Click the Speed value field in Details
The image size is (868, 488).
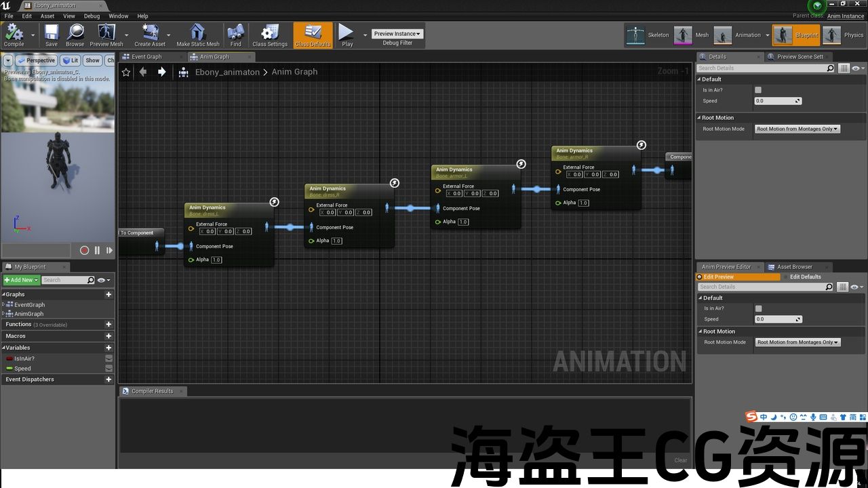tap(776, 101)
